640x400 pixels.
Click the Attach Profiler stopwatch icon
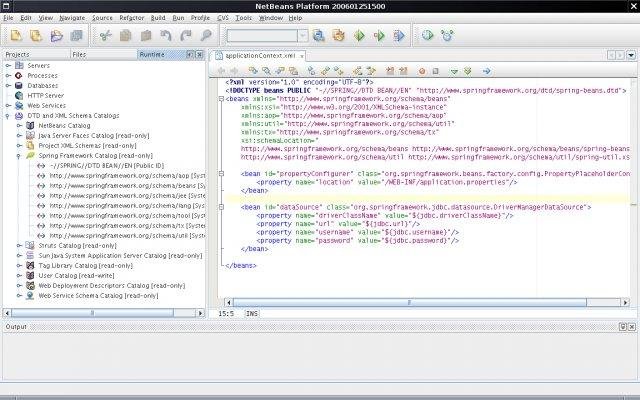[x=447, y=36]
